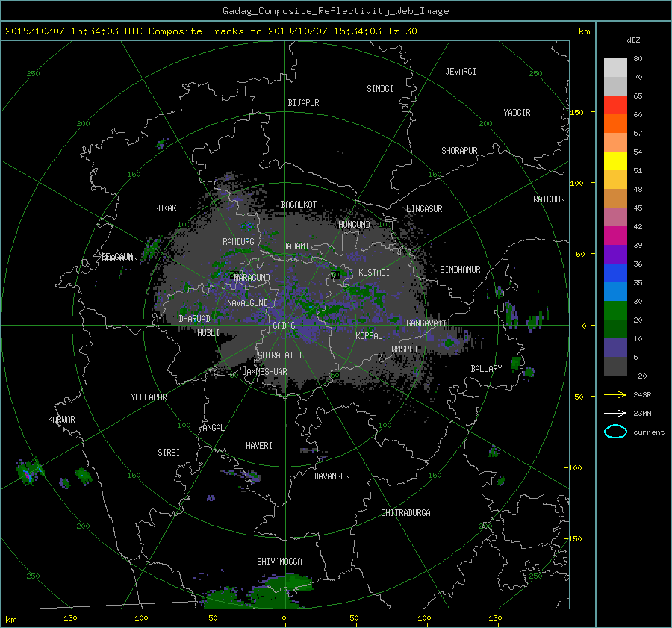The width and height of the screenshot is (672, 628).
Task: Click the yellow 51 dBZ legend swatch
Action: click(x=615, y=161)
